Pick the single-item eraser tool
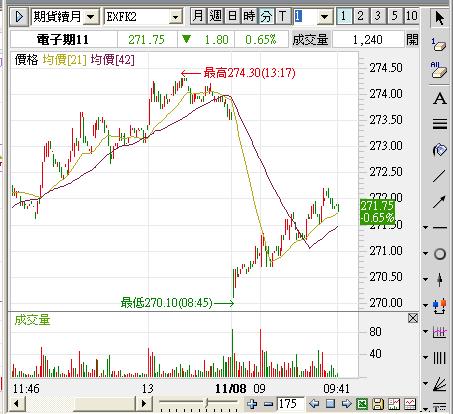Viewport: 453px width, 414px height. tap(439, 45)
